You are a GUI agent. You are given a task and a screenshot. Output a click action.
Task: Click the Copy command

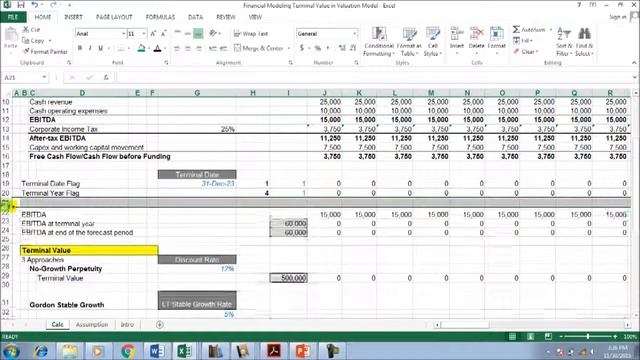(x=34, y=40)
